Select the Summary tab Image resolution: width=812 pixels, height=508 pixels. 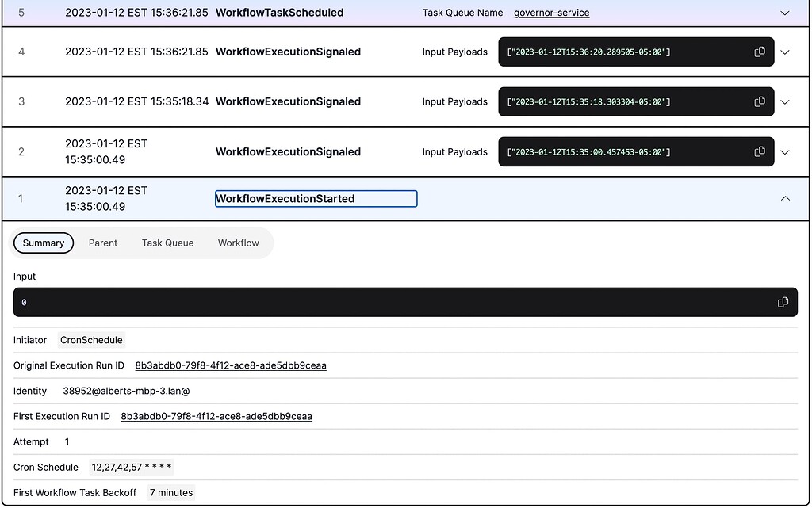(43, 243)
